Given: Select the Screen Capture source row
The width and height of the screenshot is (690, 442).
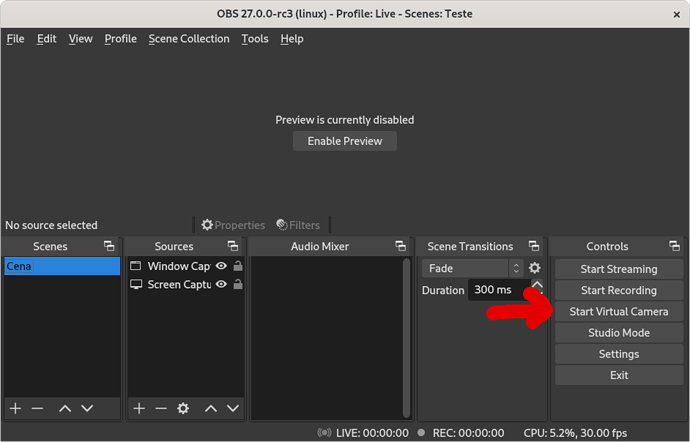Looking at the screenshot, I should 186,284.
